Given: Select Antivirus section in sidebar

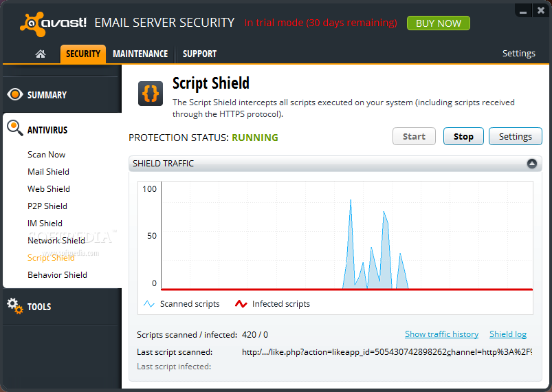Looking at the screenshot, I should click(x=47, y=130).
